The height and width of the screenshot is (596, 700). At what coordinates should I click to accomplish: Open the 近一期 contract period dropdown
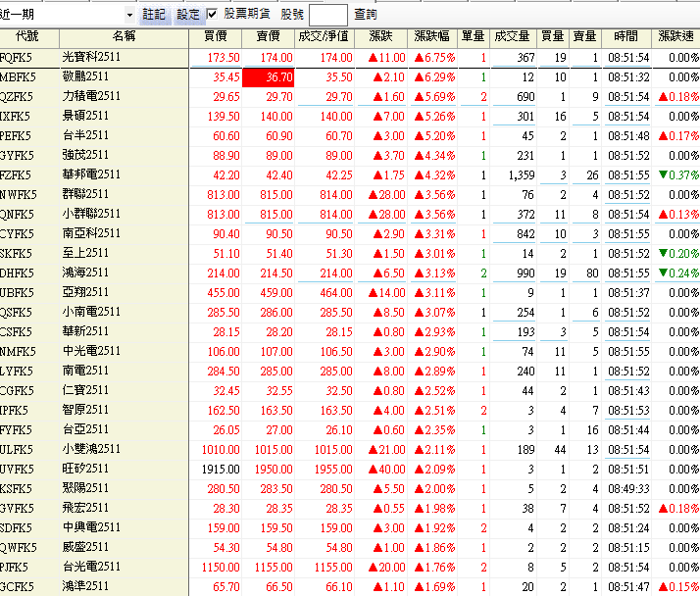tap(129, 15)
